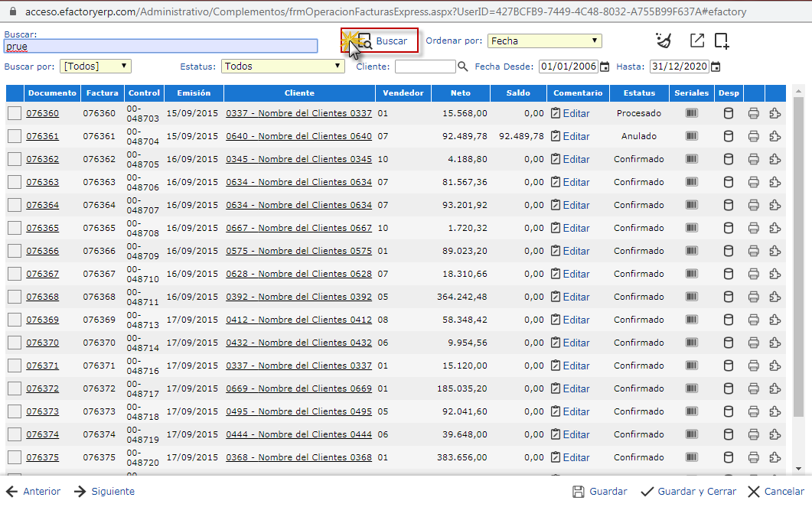Click puzzle piece icon for invoice 076366
This screenshot has height=507, width=812.
click(x=774, y=251)
